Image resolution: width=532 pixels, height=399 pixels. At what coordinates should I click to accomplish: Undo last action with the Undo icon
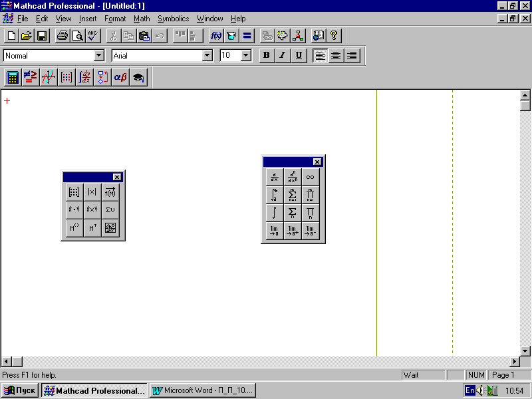[160, 36]
